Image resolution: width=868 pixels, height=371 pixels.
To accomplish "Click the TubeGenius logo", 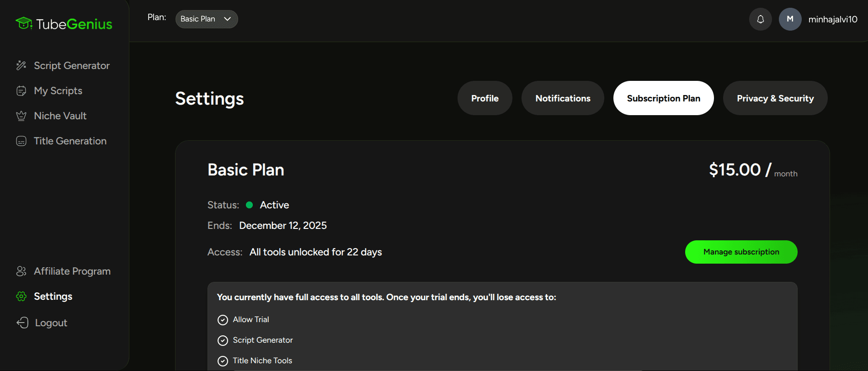I will tap(64, 24).
